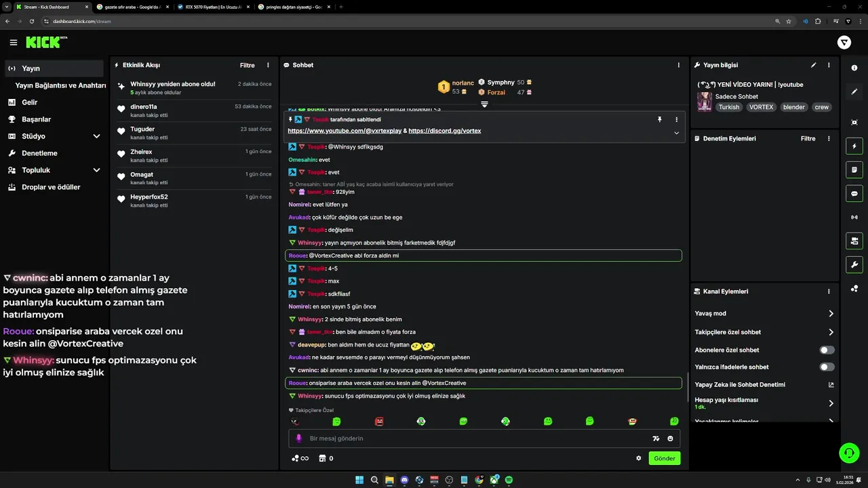Select the monkey emote in emote row

pos(632,421)
